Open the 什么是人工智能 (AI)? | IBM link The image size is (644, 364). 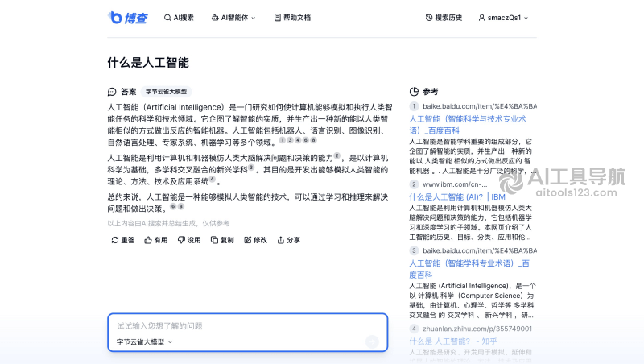click(457, 196)
